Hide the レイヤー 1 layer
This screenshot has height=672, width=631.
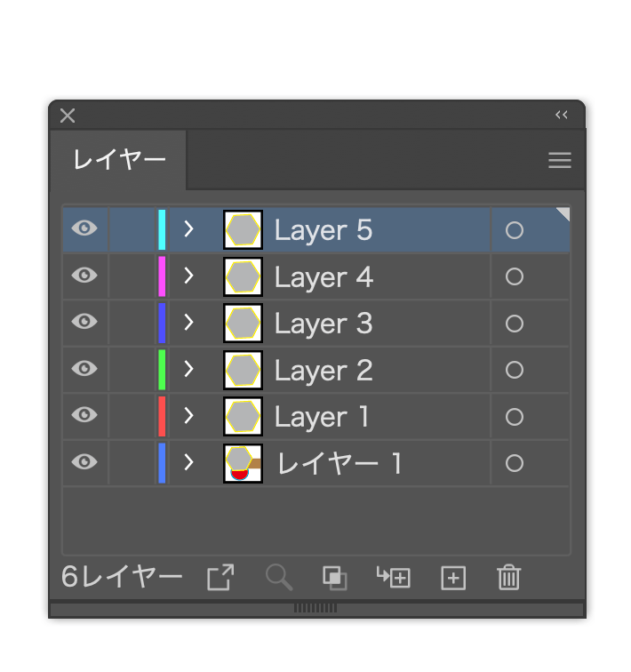tap(84, 462)
